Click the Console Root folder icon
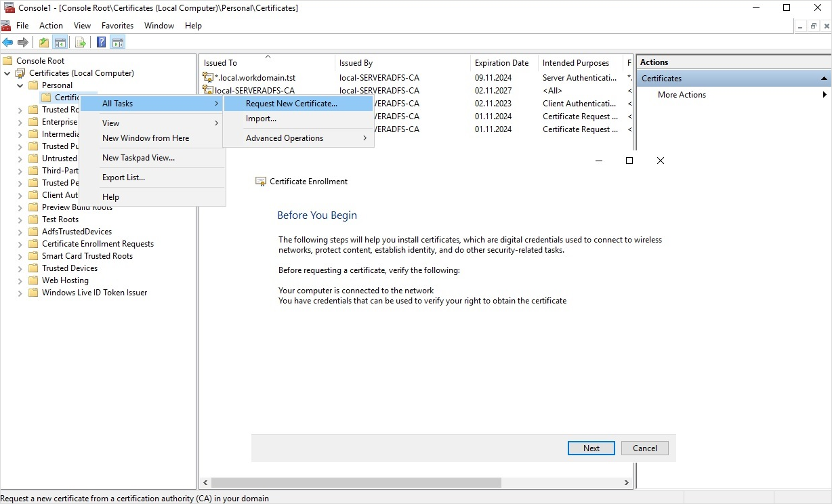832x504 pixels. [7, 61]
